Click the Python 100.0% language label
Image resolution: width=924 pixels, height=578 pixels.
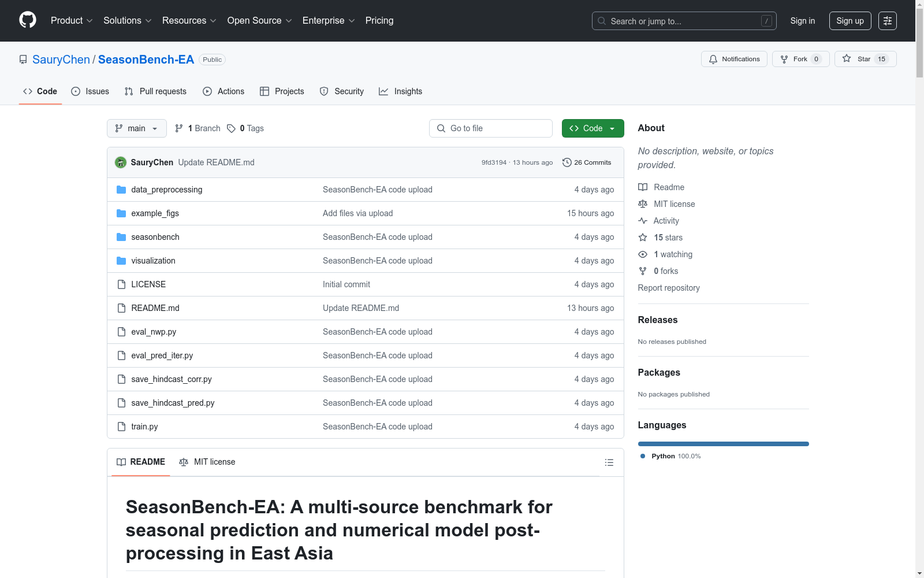[x=670, y=456]
